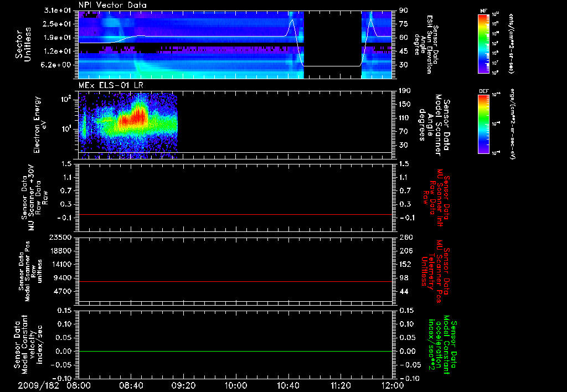Click the 1.2e+01 sector tick label

[x=59, y=51]
